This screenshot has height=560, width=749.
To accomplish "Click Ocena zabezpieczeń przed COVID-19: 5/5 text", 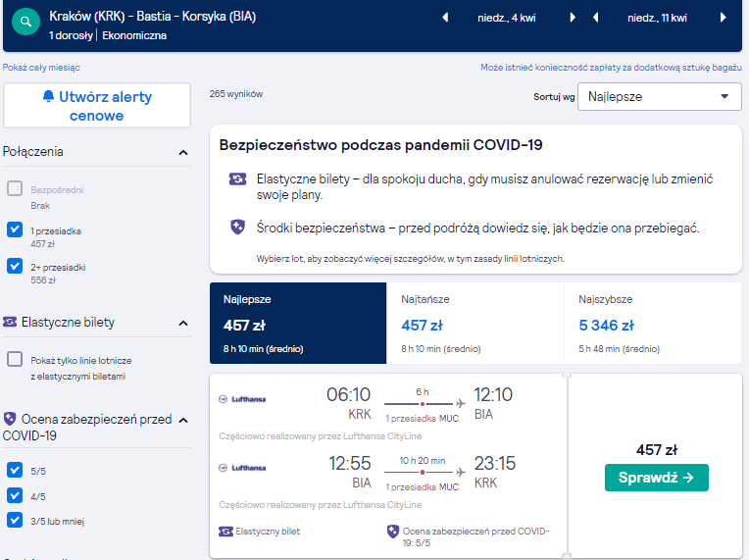I will point(475,537).
